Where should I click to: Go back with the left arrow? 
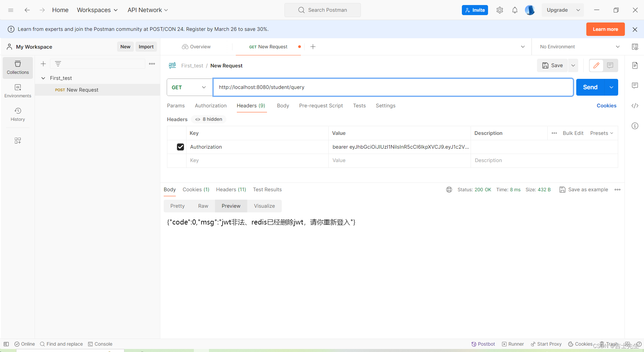pyautogui.click(x=27, y=10)
